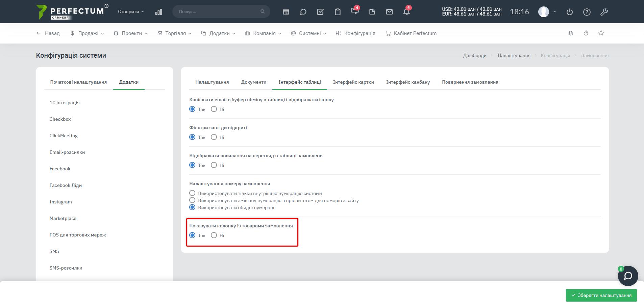
Task: Choose internal-only system numbering option
Action: pyautogui.click(x=192, y=193)
